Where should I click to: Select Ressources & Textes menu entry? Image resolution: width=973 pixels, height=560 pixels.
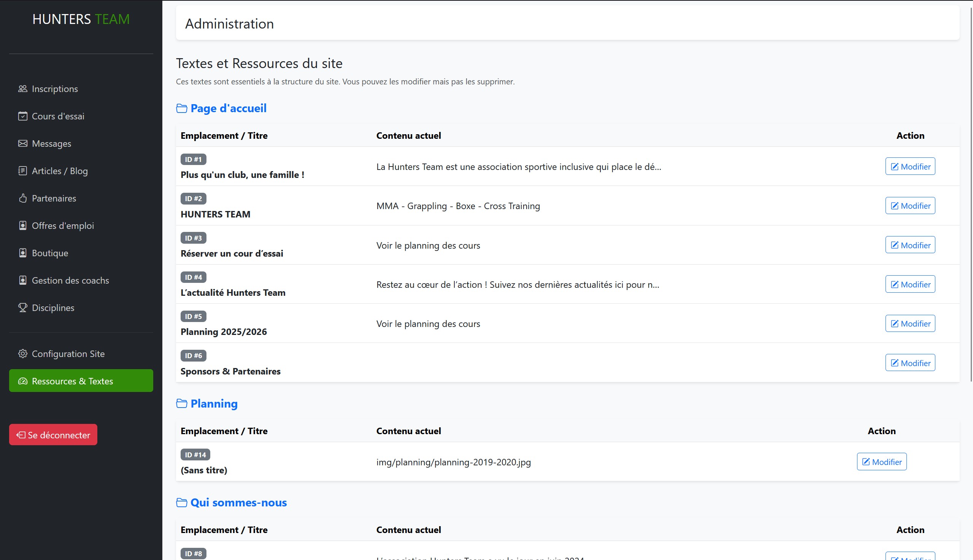click(x=81, y=381)
